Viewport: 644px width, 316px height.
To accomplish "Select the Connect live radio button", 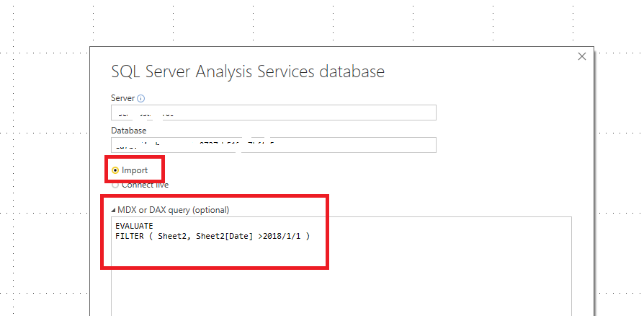I will (x=115, y=185).
